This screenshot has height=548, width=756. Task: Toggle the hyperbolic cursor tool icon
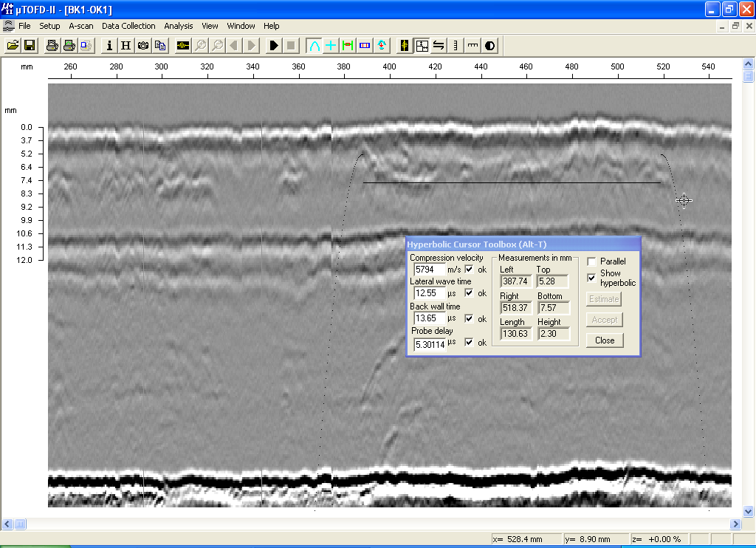(314, 45)
